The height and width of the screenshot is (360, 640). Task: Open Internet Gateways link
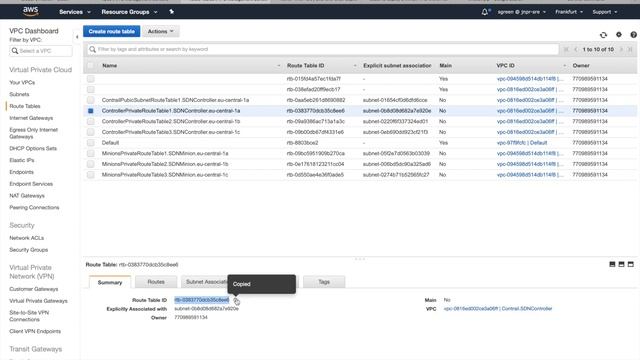(31, 118)
